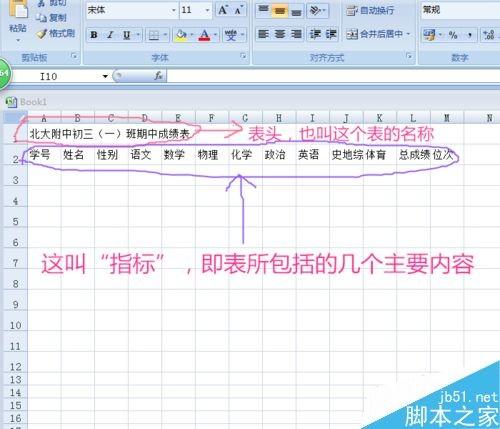This screenshot has height=429, width=500.
Task: Set top vertical alignment
Action: pyautogui.click(x=263, y=10)
